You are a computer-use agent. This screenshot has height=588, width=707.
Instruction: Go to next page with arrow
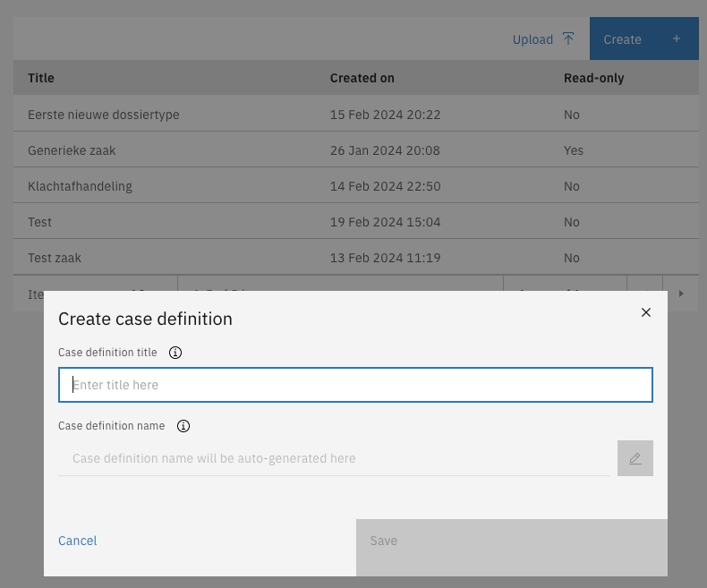click(x=681, y=294)
